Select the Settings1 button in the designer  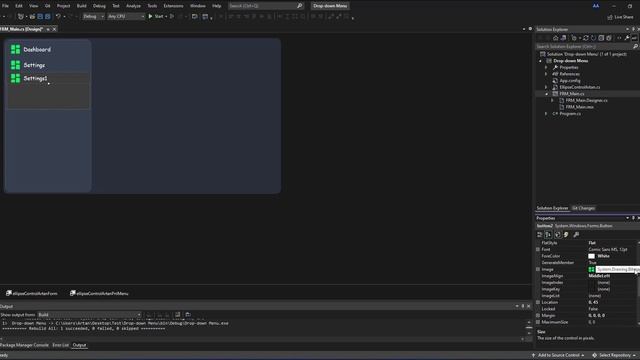pyautogui.click(x=48, y=78)
